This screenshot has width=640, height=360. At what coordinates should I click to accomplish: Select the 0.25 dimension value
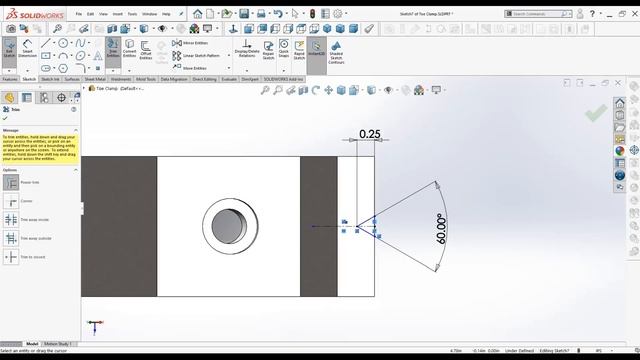click(370, 134)
